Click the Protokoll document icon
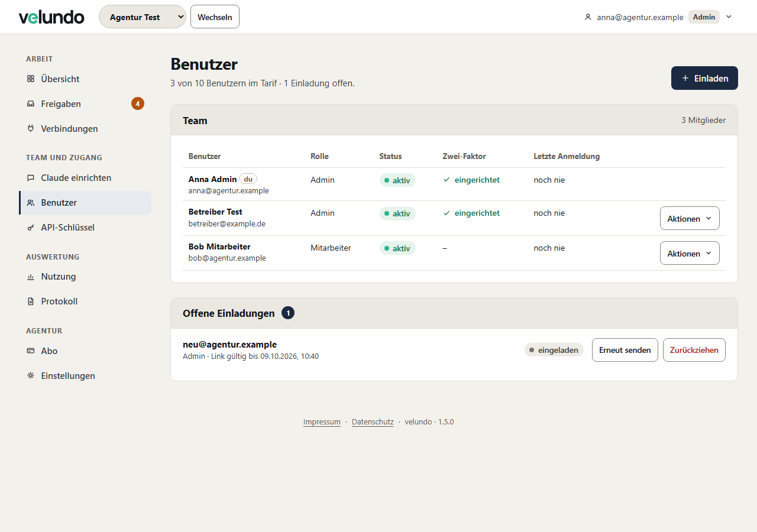 click(x=31, y=301)
